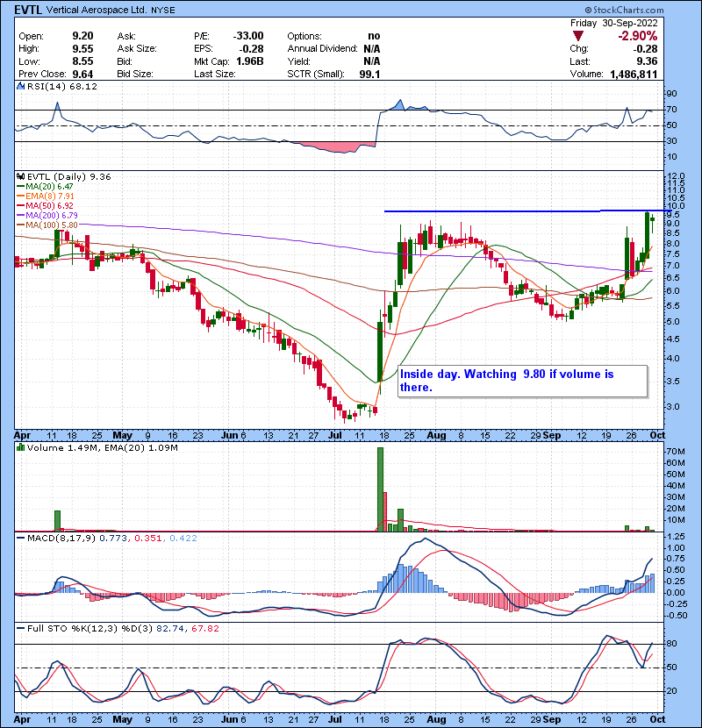Viewport: 702px width, 728px height.
Task: Click the Low value 8.55
Action: point(82,61)
